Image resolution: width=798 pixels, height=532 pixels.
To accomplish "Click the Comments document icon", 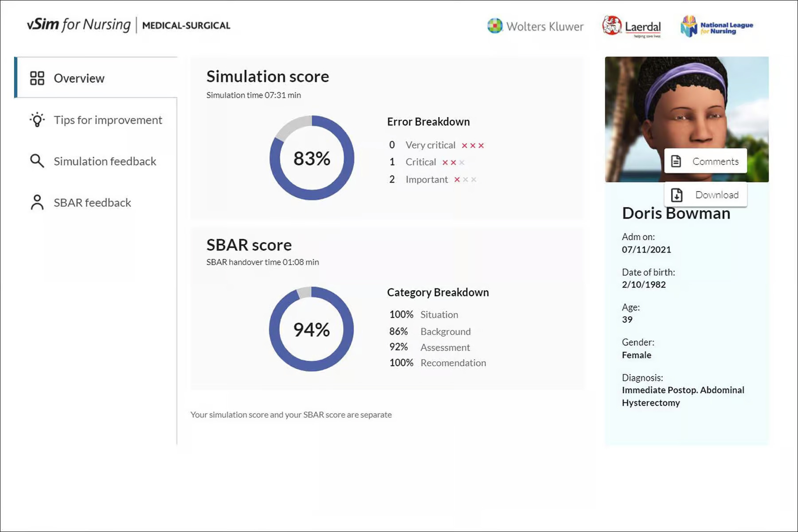I will (x=676, y=161).
